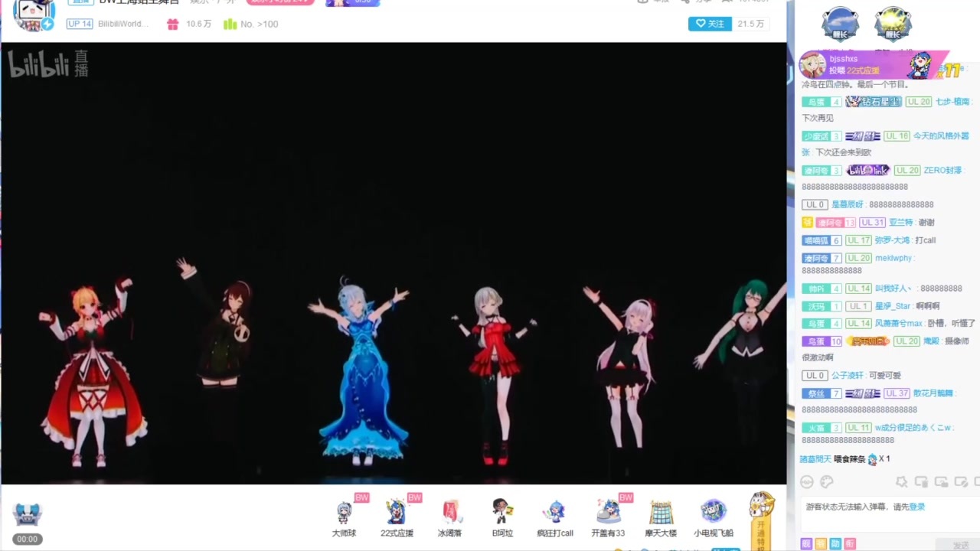Click the 谙墓闇天 gift notice
This screenshot has height=551, width=980.
click(845, 459)
